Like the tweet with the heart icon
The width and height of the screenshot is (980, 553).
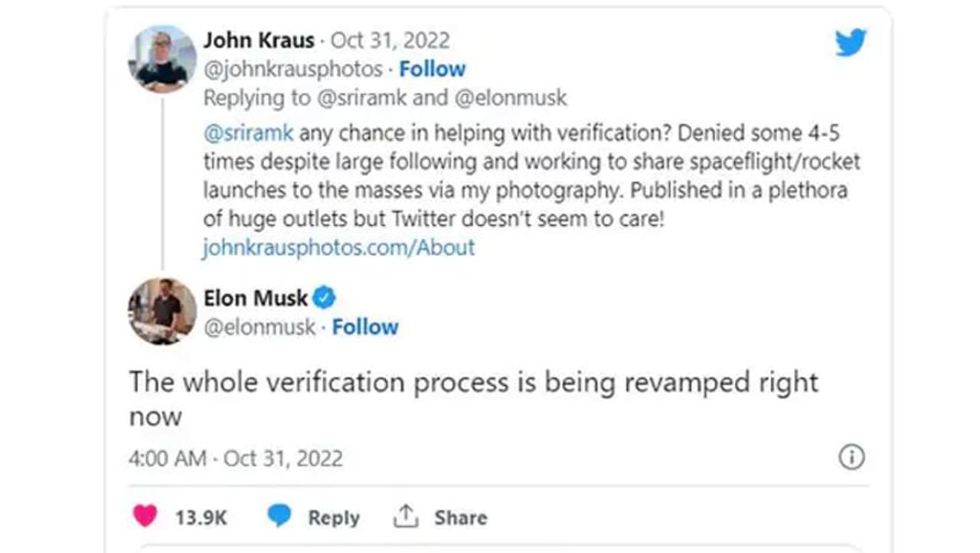point(145,517)
